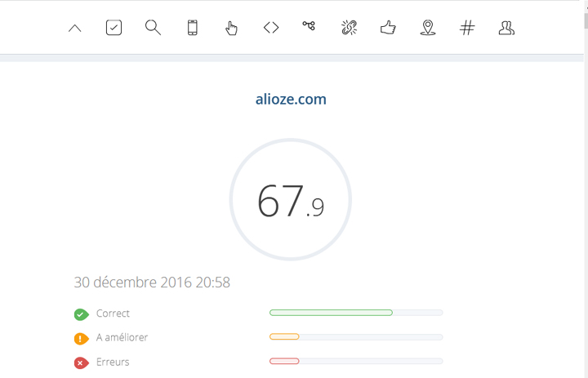588x378 pixels.
Task: Click the green Correct check badge
Action: 82,314
